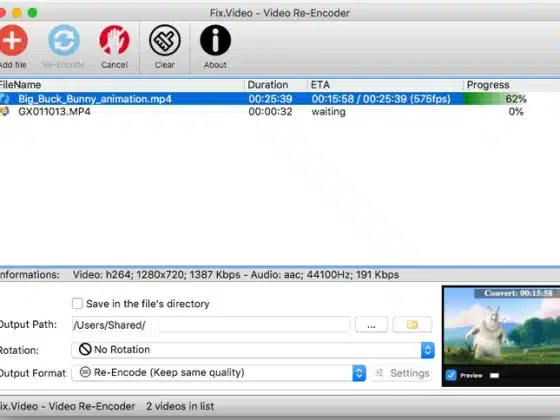
Task: Enable Save in the file's directory
Action: click(x=78, y=304)
